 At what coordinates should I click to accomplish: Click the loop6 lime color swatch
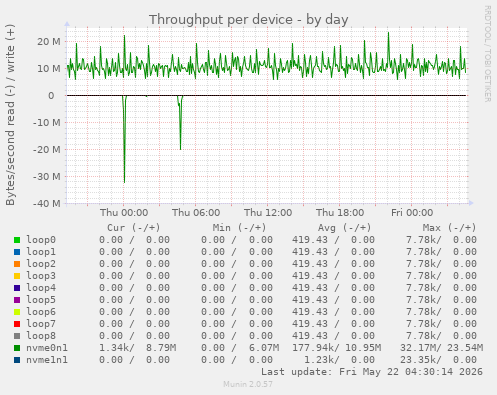coord(17,312)
